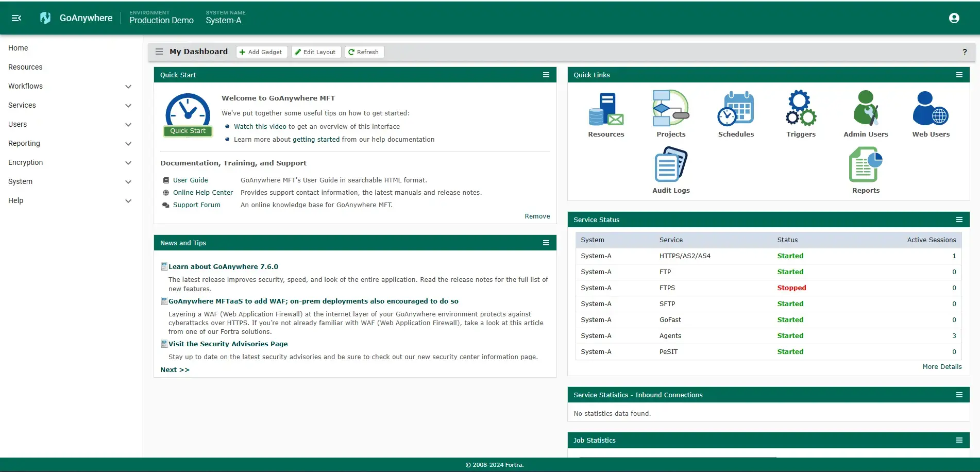Open the Projects quick link icon
The height and width of the screenshot is (472, 980).
coord(671,108)
